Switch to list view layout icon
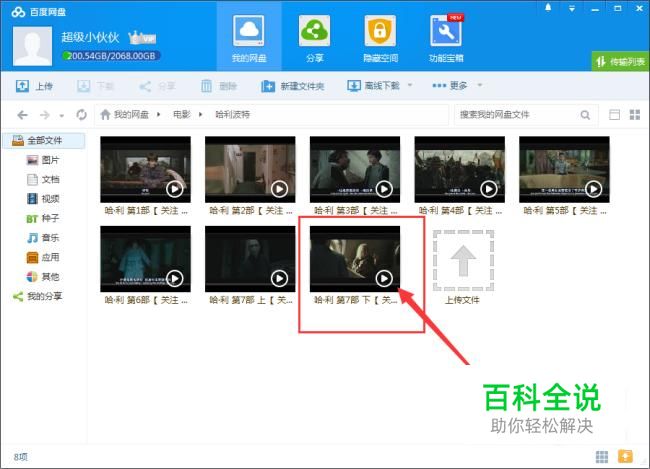 click(x=614, y=114)
